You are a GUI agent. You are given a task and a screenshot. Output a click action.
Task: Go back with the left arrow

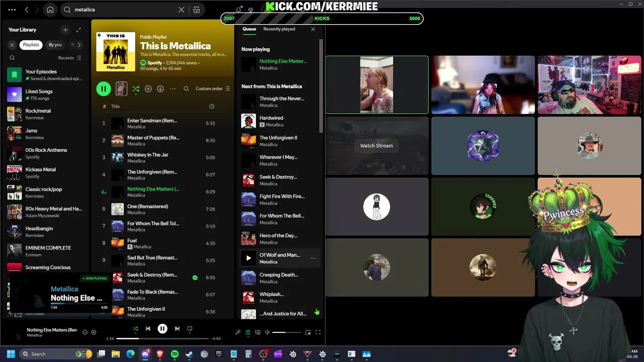tap(27, 10)
